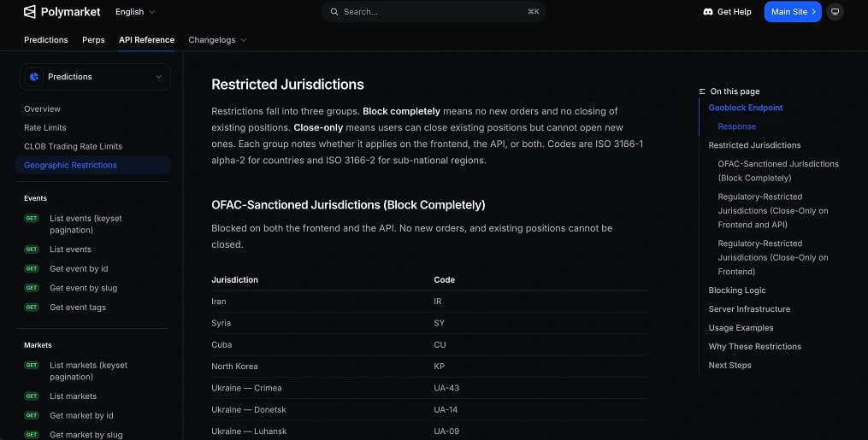Viewport: 868px width, 440px height.
Task: Jump to Restricted Jurisdictions in outline
Action: (754, 145)
